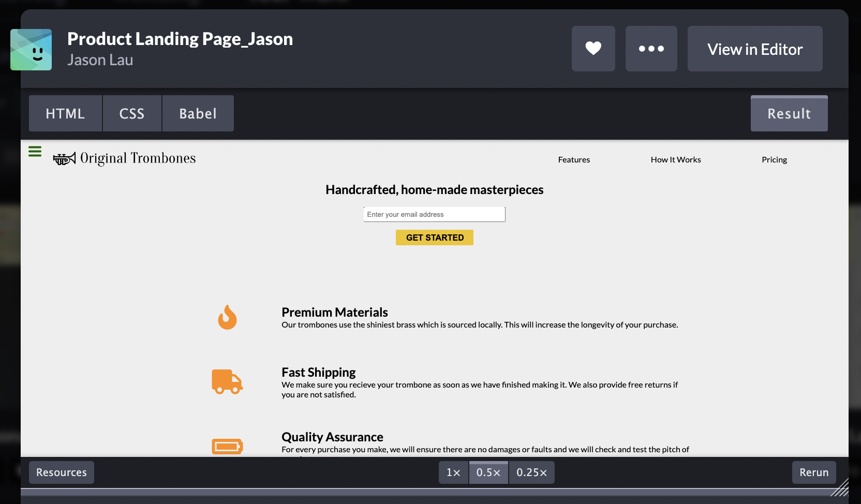Enable the 0.5x zoom level
Image resolution: width=861 pixels, height=504 pixels.
pyautogui.click(x=488, y=472)
